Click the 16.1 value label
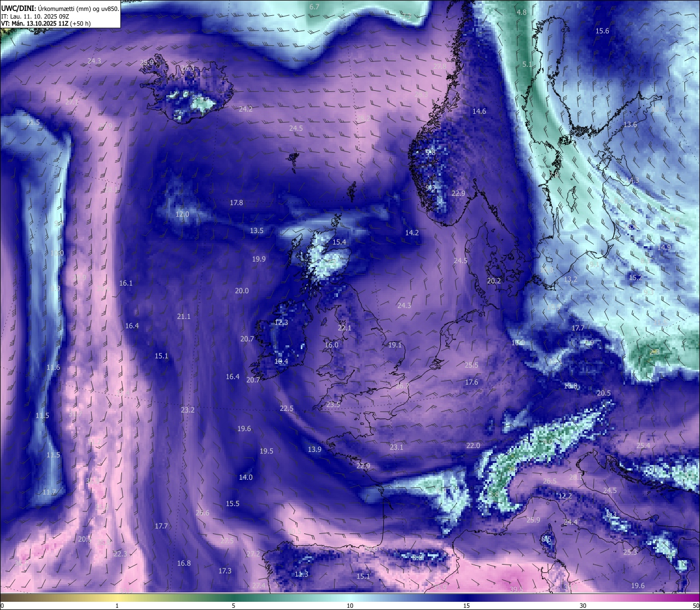The image size is (700, 610). 126,283
